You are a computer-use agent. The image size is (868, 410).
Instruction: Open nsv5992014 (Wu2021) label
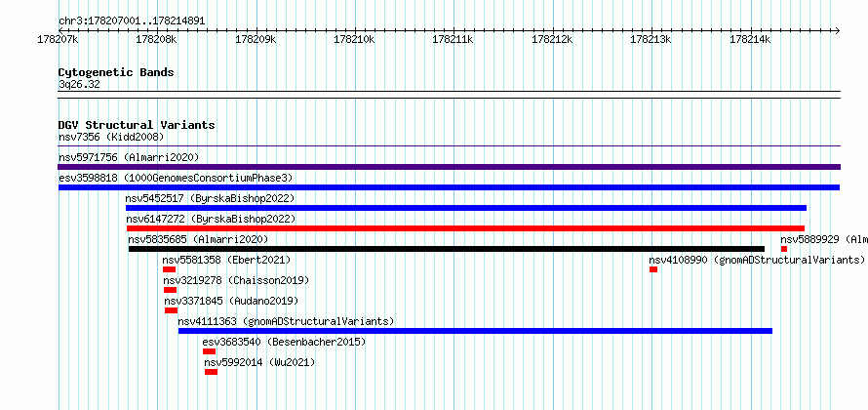coord(260,362)
